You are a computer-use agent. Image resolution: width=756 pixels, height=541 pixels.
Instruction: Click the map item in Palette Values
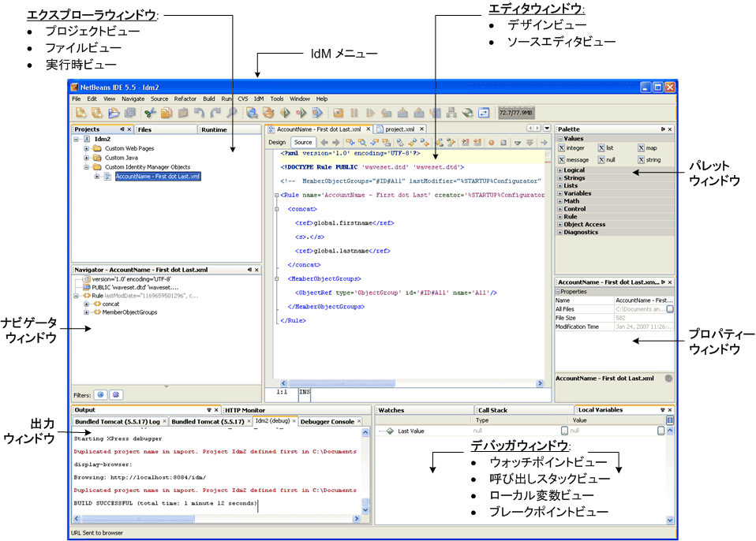[648, 148]
